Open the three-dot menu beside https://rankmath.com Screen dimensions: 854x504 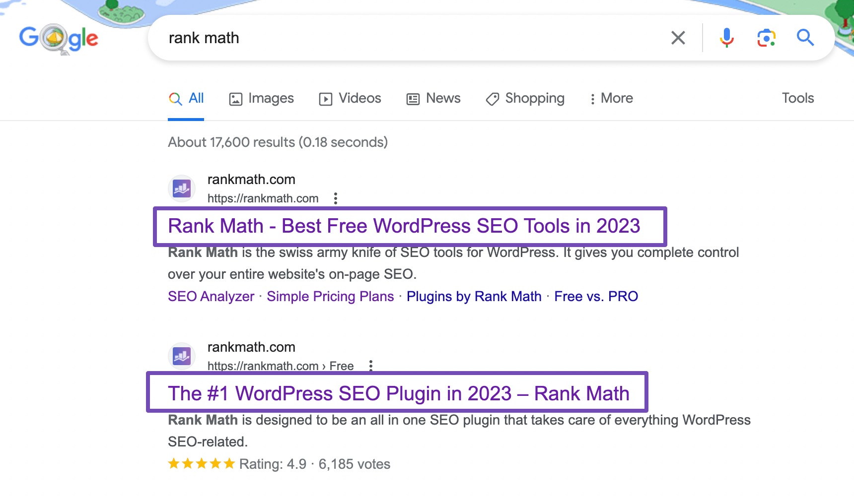click(x=336, y=198)
